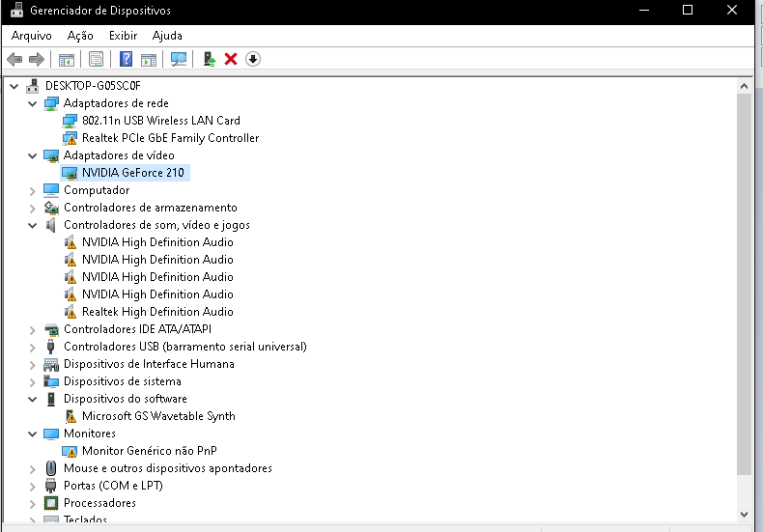
Task: Collapse Adaptadores de rede
Action: coord(33,103)
